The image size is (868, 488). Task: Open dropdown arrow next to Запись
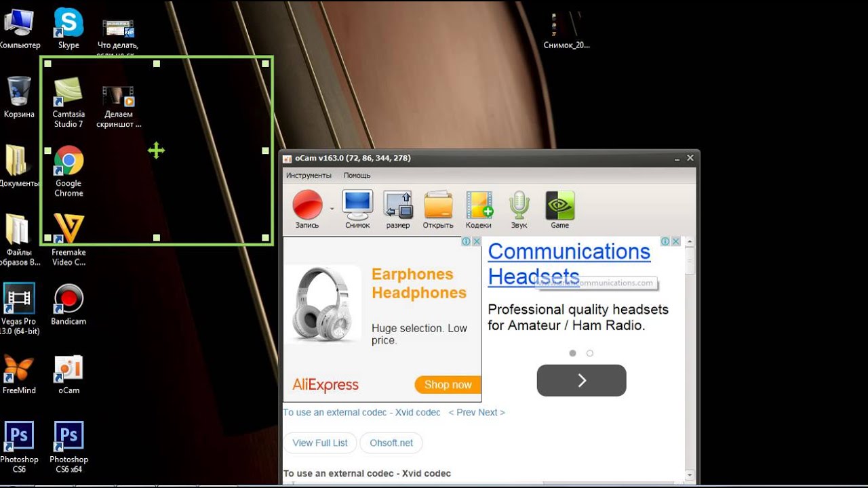pos(332,209)
